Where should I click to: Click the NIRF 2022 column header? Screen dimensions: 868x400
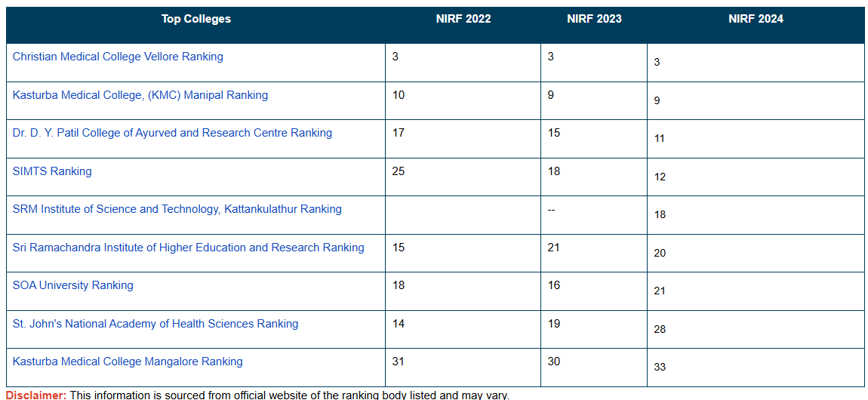463,19
